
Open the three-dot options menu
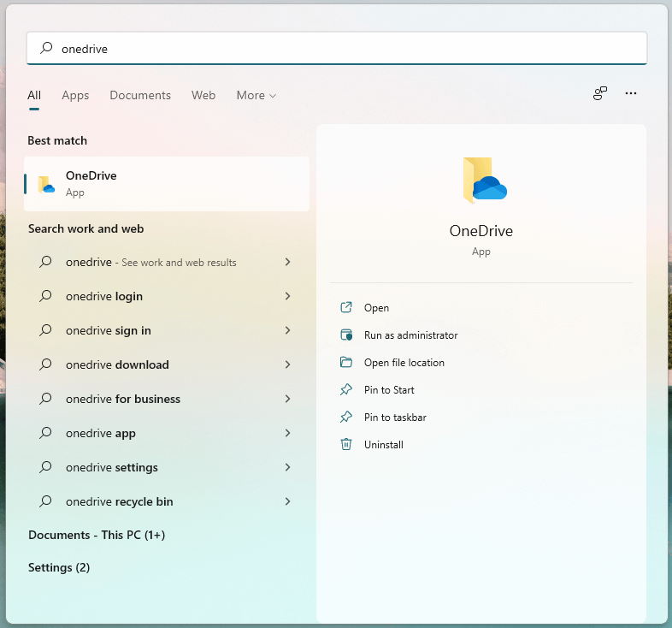pos(631,93)
